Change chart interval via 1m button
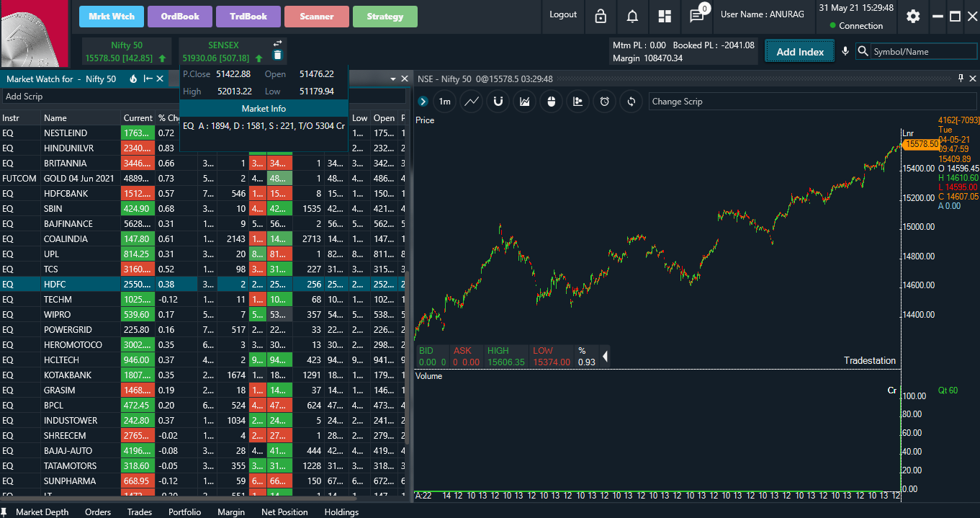The height and width of the screenshot is (518, 980). click(445, 102)
